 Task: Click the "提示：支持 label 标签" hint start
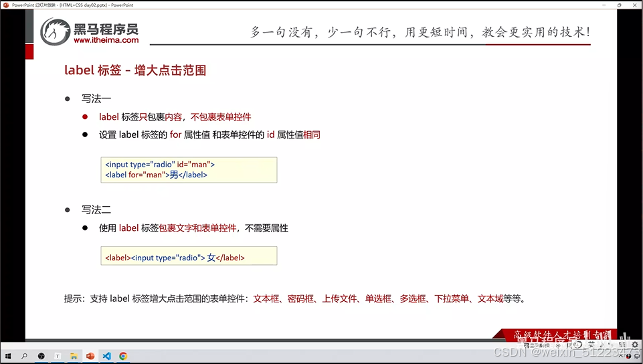106,299
